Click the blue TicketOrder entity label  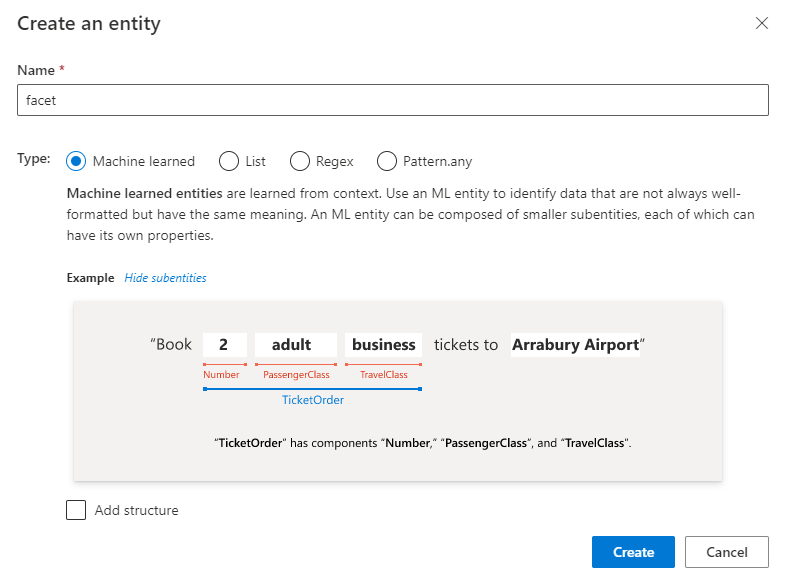312,399
